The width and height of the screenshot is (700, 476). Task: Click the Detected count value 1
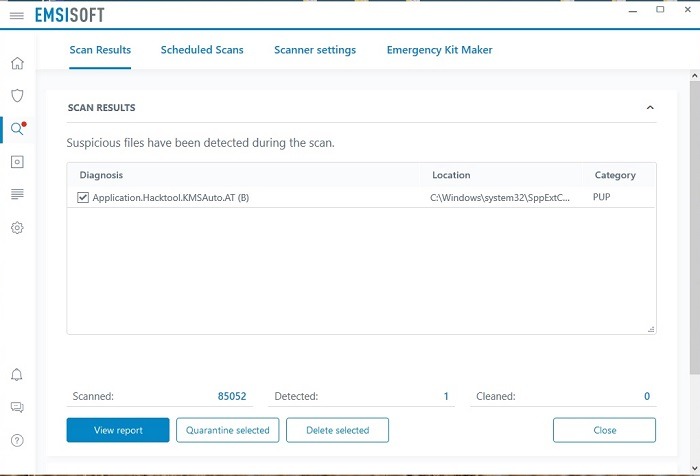tap(446, 396)
